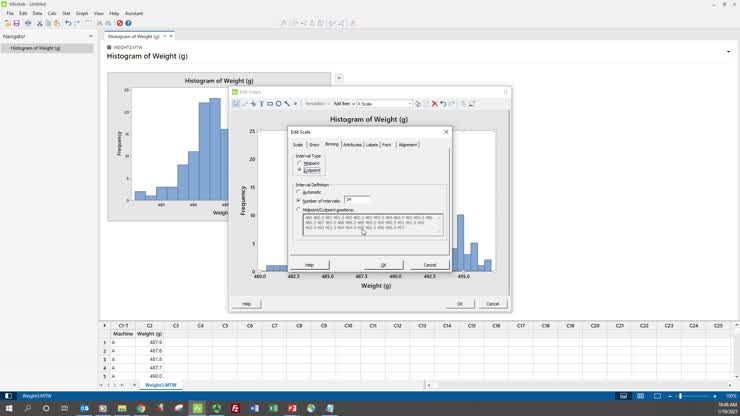
Task: Click Cancel in the Edit Scale dialog
Action: point(430,265)
